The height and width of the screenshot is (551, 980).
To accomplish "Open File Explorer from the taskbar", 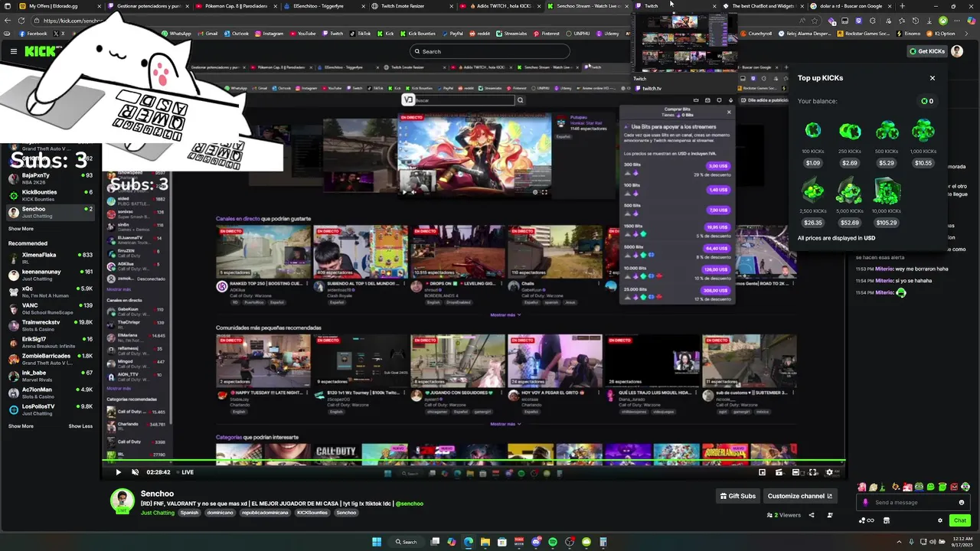I will point(485,542).
